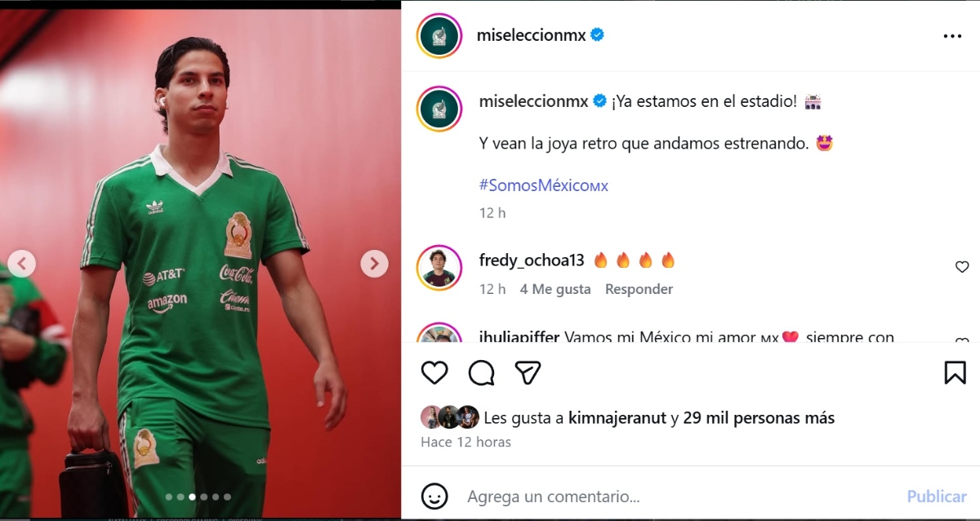The image size is (980, 521).
Task: Go to the next photo with the right arrow
Action: tap(375, 263)
